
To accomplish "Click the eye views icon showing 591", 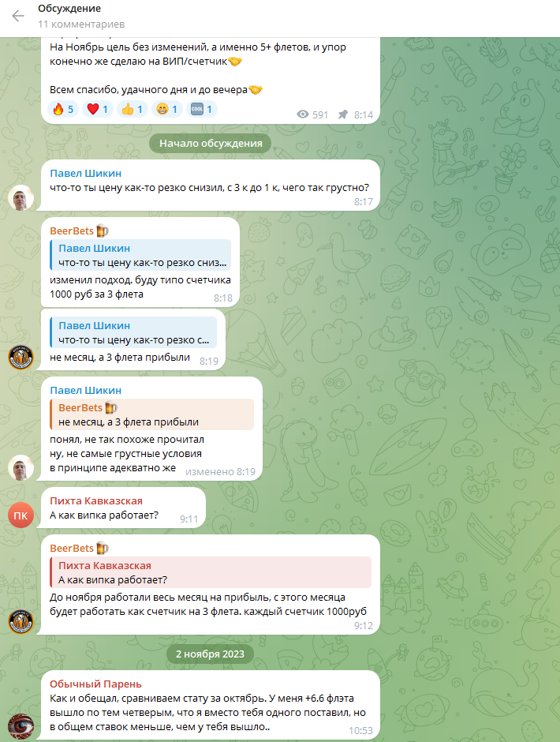I will click(303, 114).
